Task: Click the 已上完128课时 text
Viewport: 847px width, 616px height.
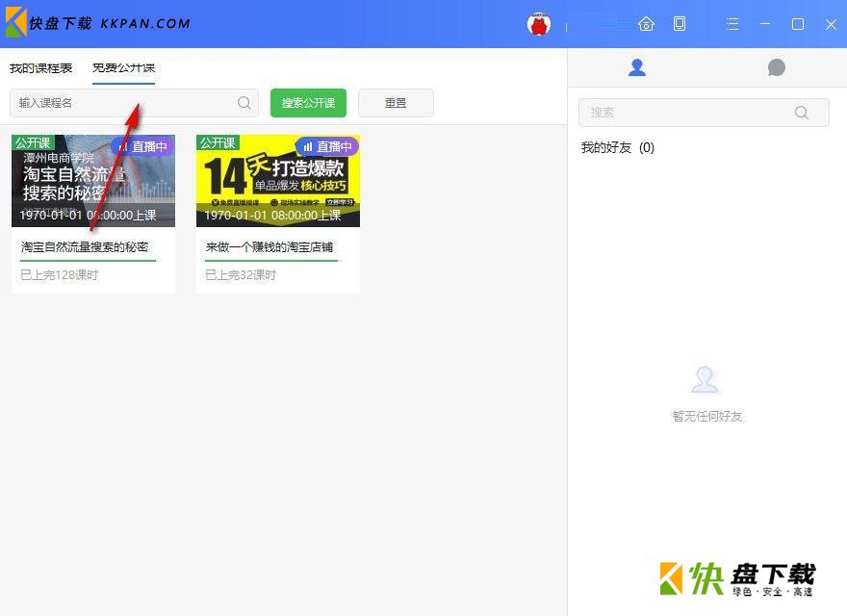Action: 60,275
